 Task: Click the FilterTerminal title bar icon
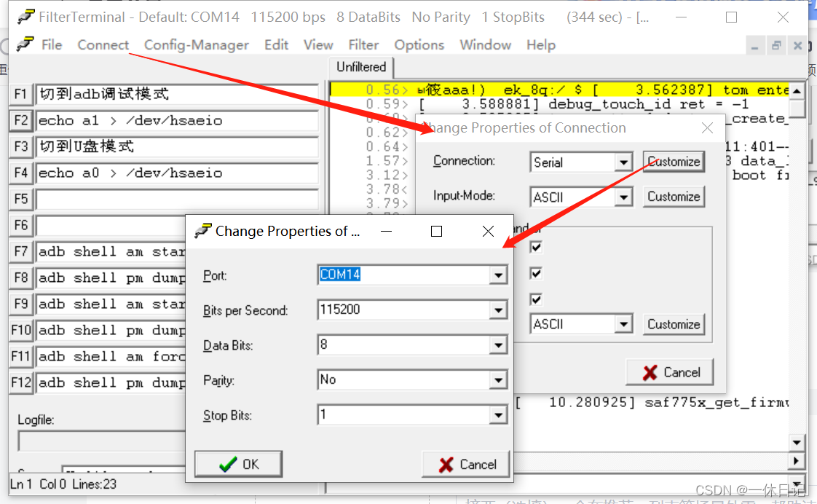click(25, 17)
